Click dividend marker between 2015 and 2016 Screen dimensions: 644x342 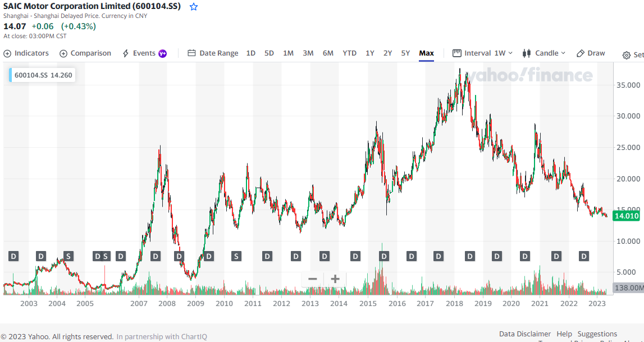coord(383,257)
